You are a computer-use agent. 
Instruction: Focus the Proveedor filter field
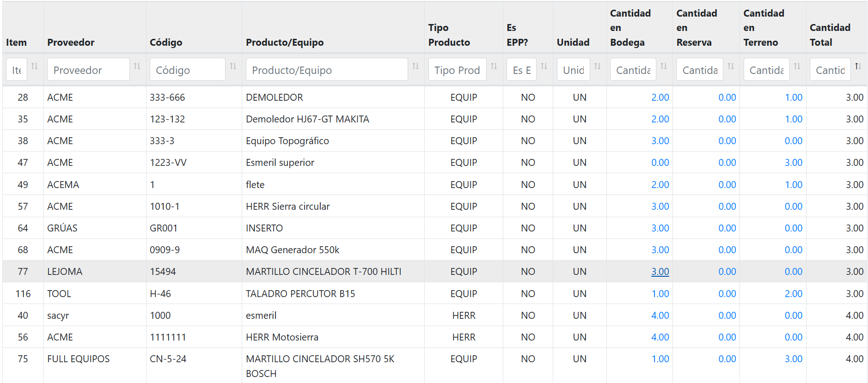coord(88,70)
